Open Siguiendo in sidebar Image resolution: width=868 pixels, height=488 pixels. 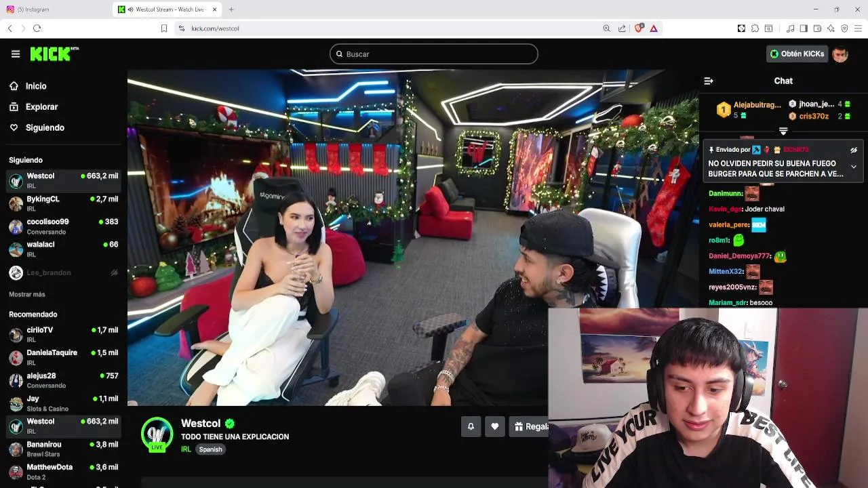(x=45, y=127)
